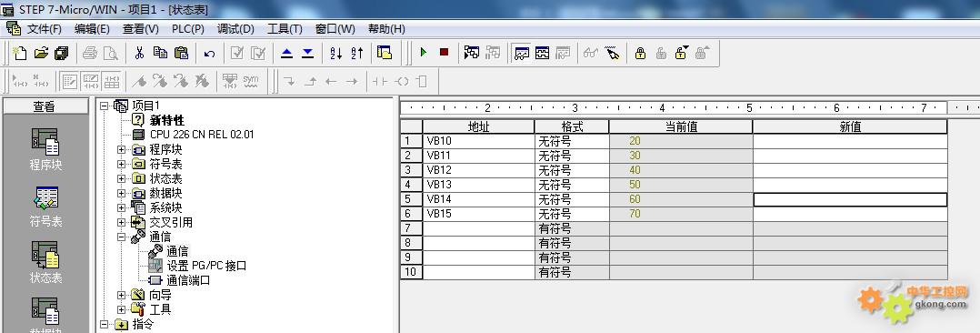
Task: Open the 调试(D) menu
Action: (x=235, y=29)
